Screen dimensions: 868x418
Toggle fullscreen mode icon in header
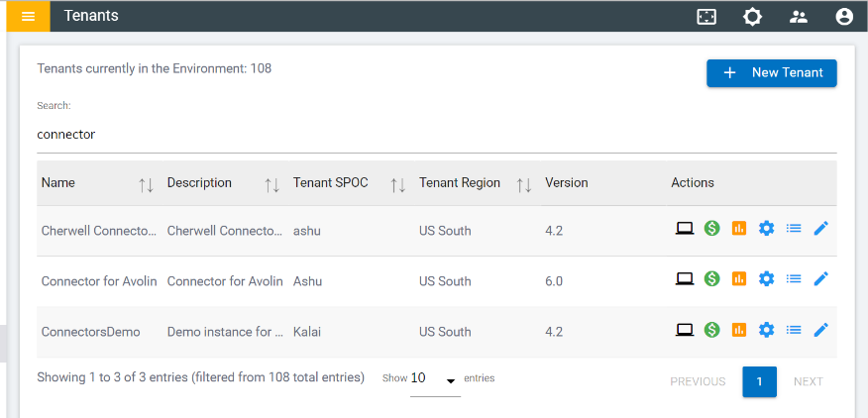pyautogui.click(x=706, y=17)
